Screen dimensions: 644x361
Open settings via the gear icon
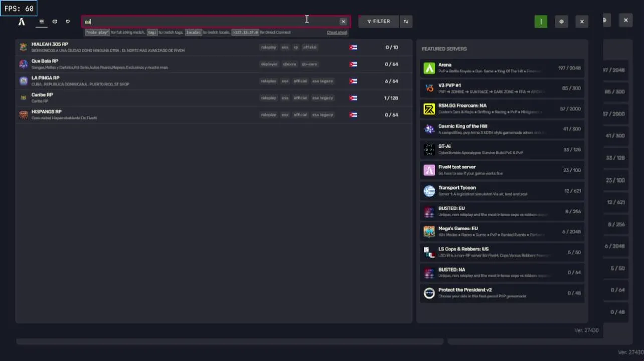click(x=561, y=22)
